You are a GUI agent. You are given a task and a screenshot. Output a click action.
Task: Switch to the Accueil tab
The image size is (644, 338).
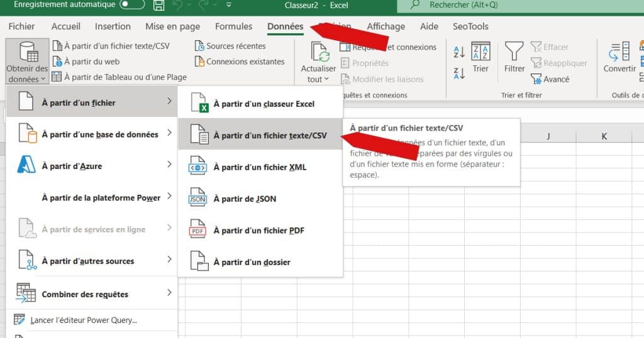65,26
